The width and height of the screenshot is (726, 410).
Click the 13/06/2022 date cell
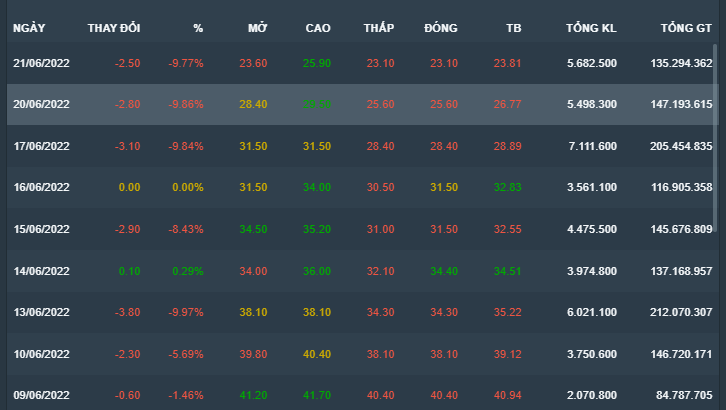point(41,312)
